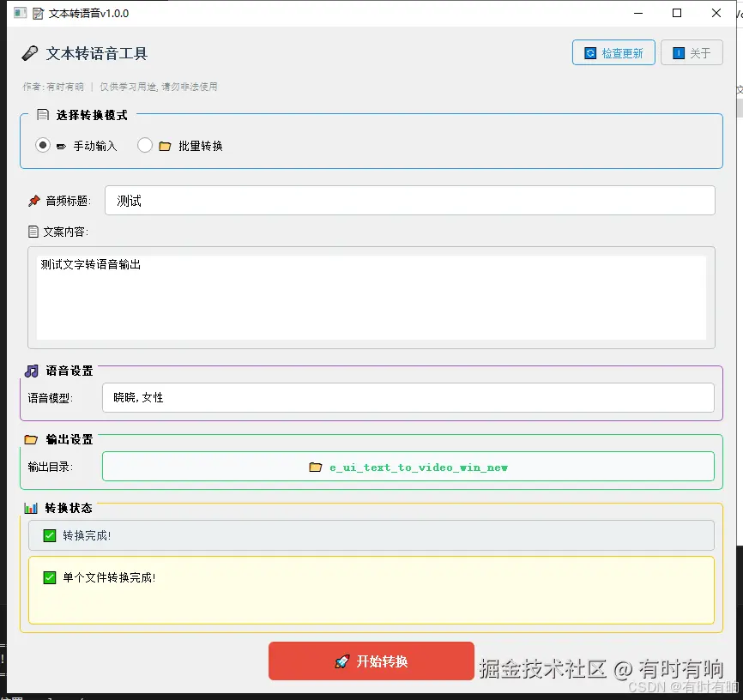Click the 转换完成! status bar

point(371,535)
